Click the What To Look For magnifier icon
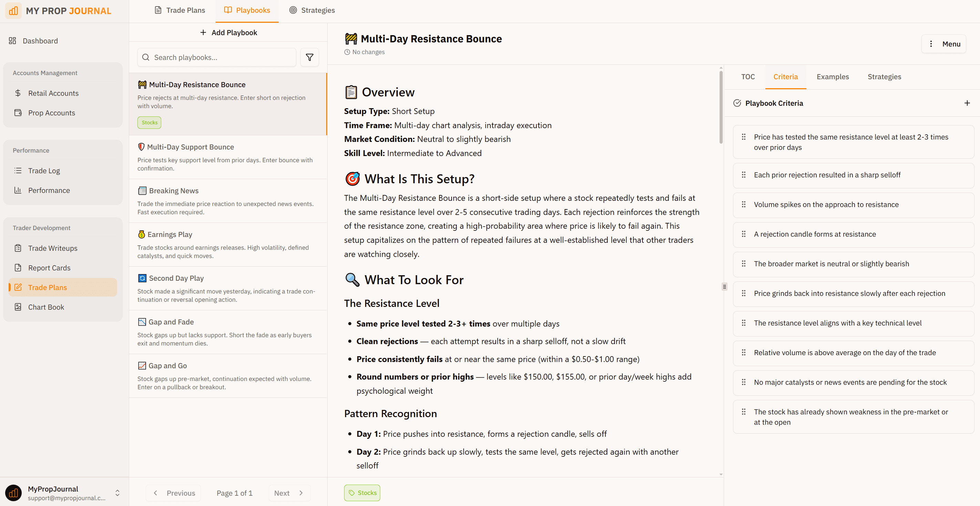 point(352,280)
